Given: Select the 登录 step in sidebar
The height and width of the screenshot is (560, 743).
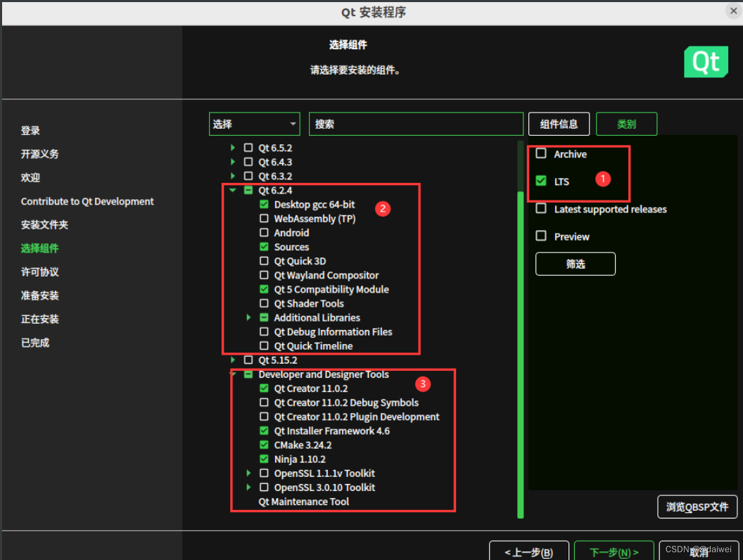Looking at the screenshot, I should [30, 130].
